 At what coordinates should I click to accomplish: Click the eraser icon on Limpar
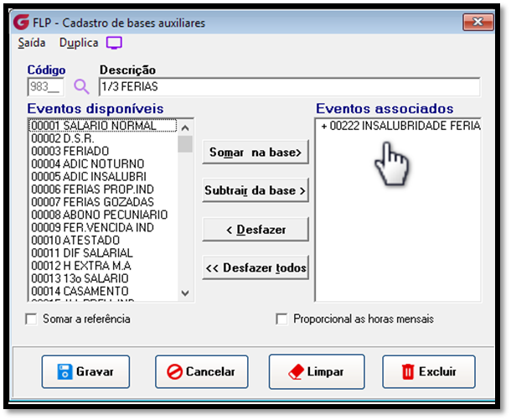pos(297,371)
